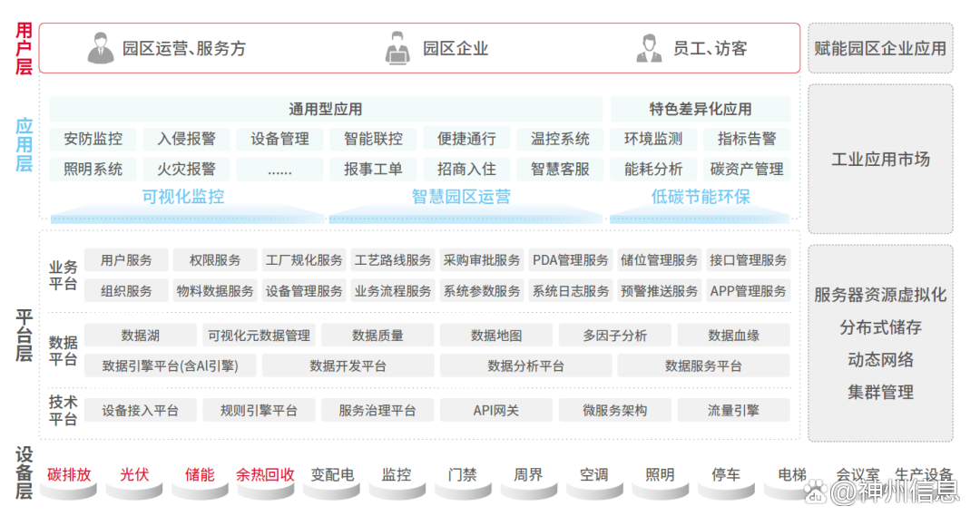Click the 组织服务 cell
The width and height of the screenshot is (980, 526).
[x=126, y=290]
